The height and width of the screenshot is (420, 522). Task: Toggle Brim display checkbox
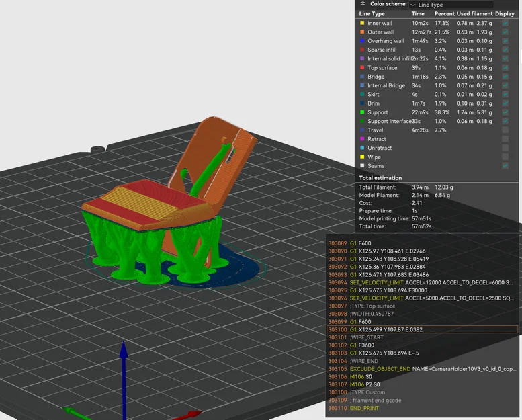pyautogui.click(x=505, y=103)
